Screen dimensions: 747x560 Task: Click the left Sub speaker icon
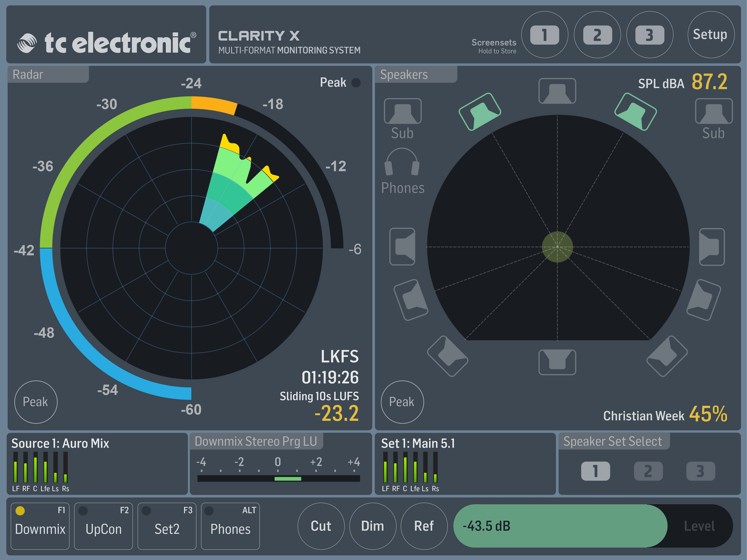402,111
